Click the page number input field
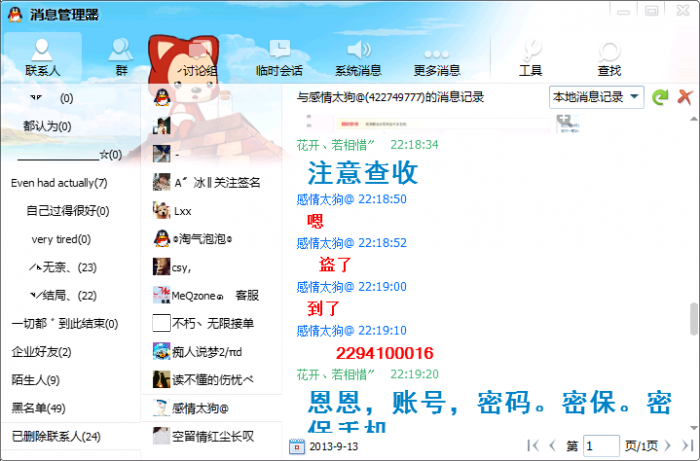 601,446
